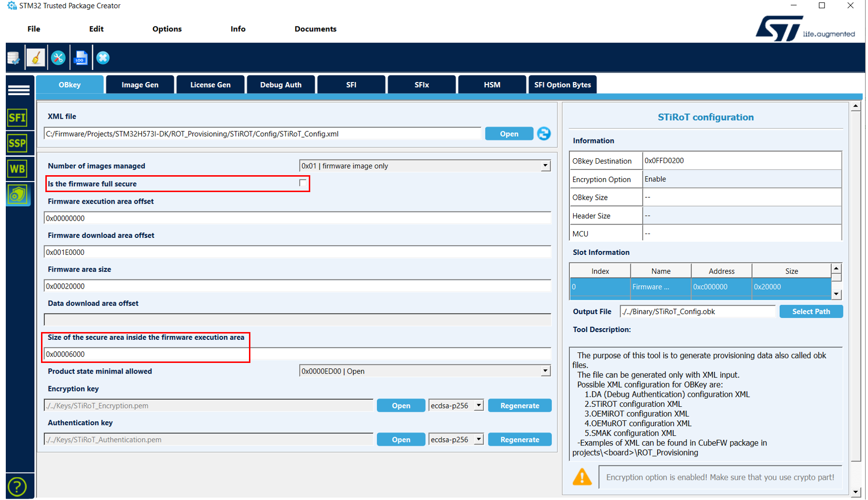
Task: Click the refresh icon next to XML Open
Action: [x=544, y=134]
